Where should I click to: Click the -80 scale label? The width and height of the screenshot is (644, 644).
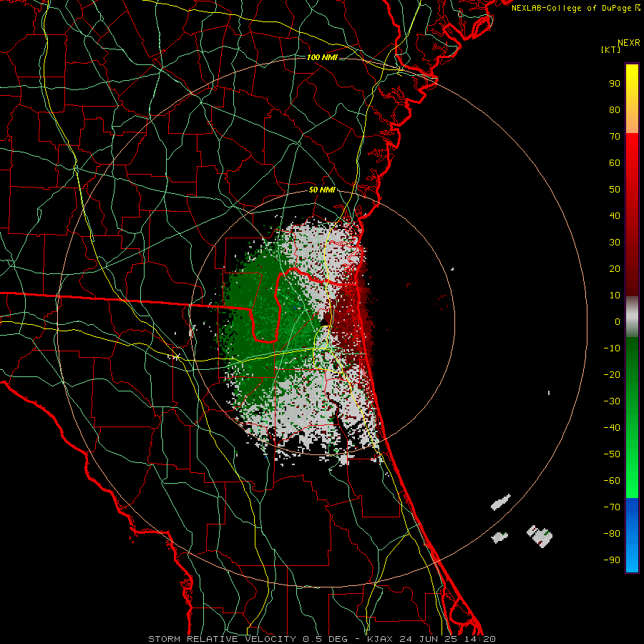point(612,534)
